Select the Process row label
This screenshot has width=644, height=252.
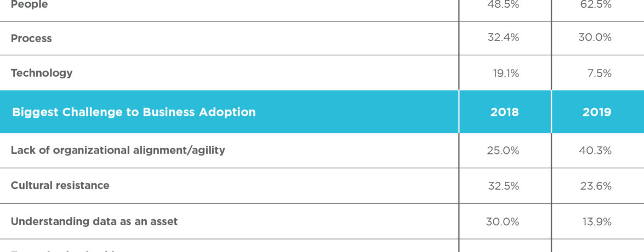coord(31,38)
